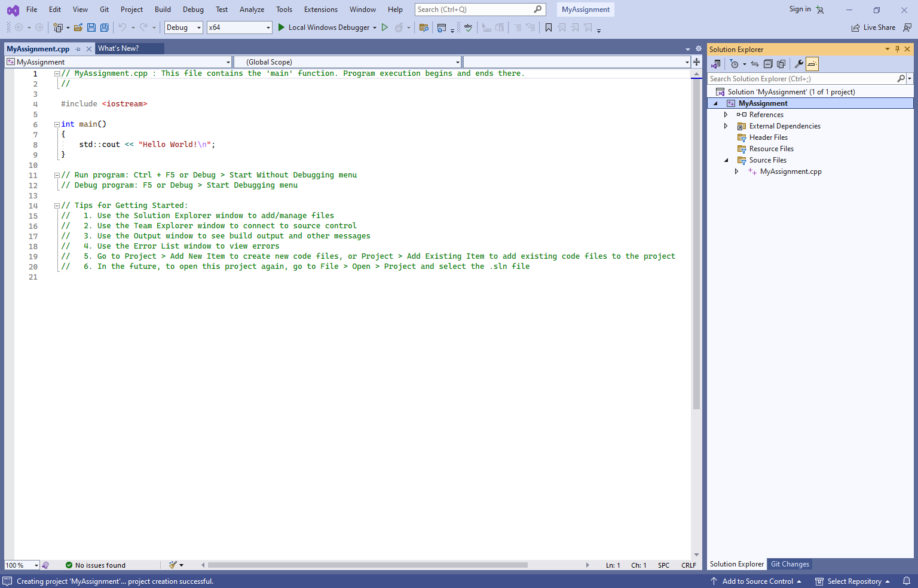918x588 pixels.
Task: Click the Hot Reload flame icon
Action: pos(399,27)
